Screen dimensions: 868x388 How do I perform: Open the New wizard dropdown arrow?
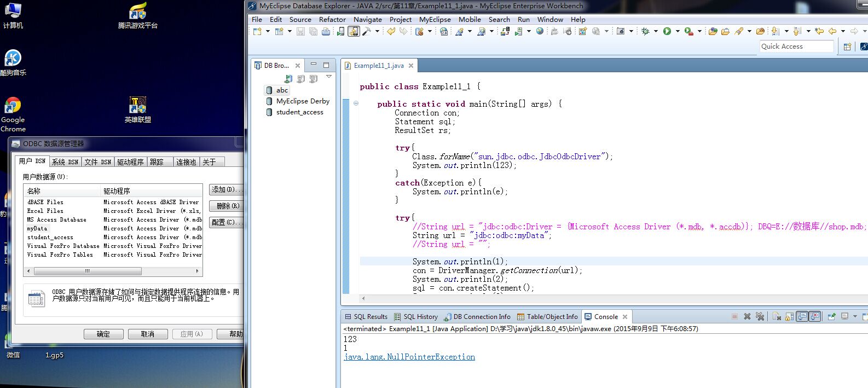(268, 31)
